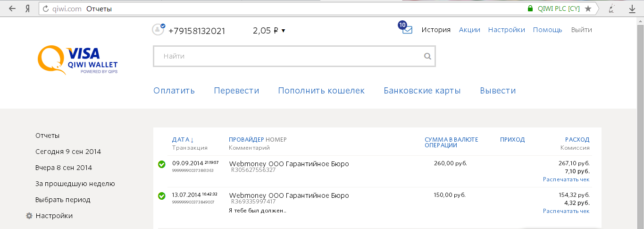Click QIWI PLC [CY] certificate label
This screenshot has height=229, width=644.
point(559,8)
